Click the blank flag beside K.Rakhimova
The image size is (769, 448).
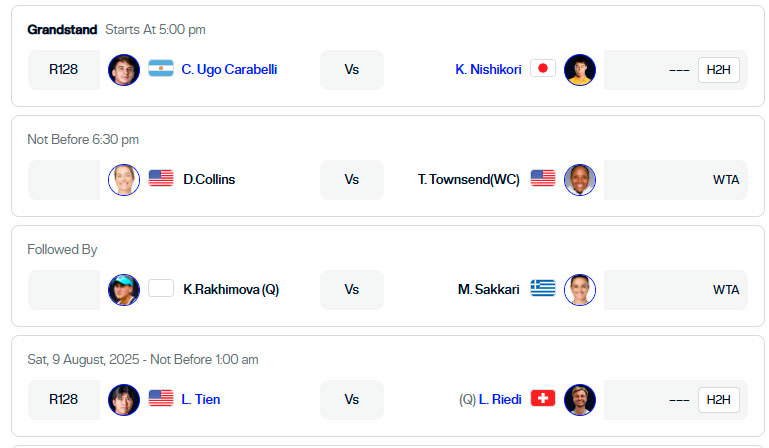[161, 289]
